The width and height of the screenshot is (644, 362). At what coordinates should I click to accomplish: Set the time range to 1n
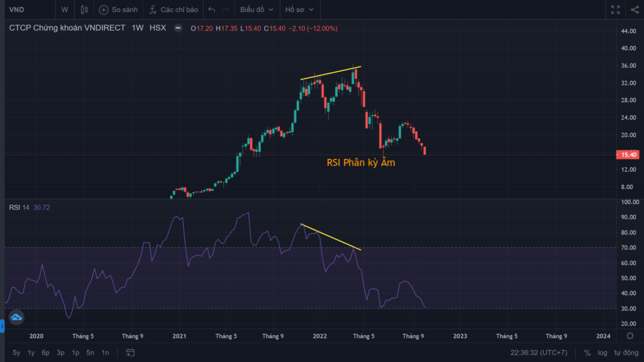(x=105, y=353)
